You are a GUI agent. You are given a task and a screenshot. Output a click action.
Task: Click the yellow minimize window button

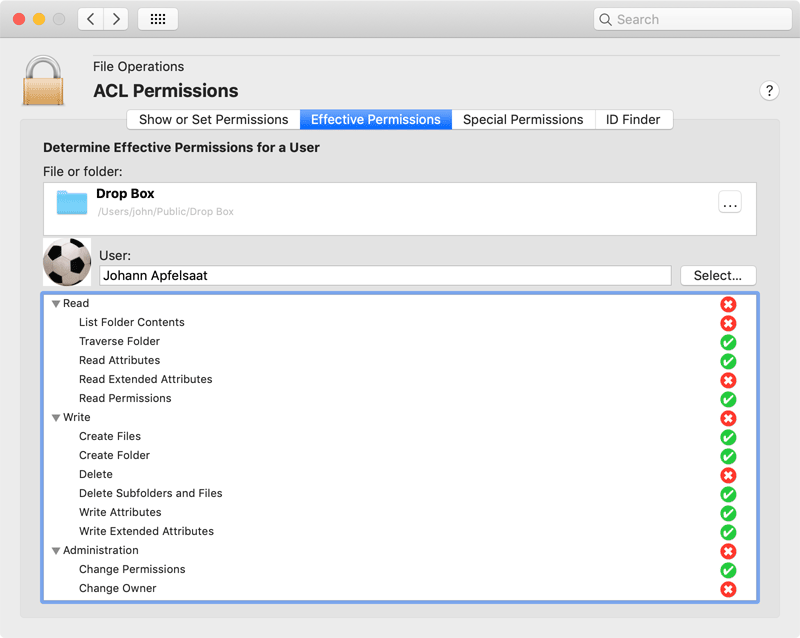[x=39, y=19]
